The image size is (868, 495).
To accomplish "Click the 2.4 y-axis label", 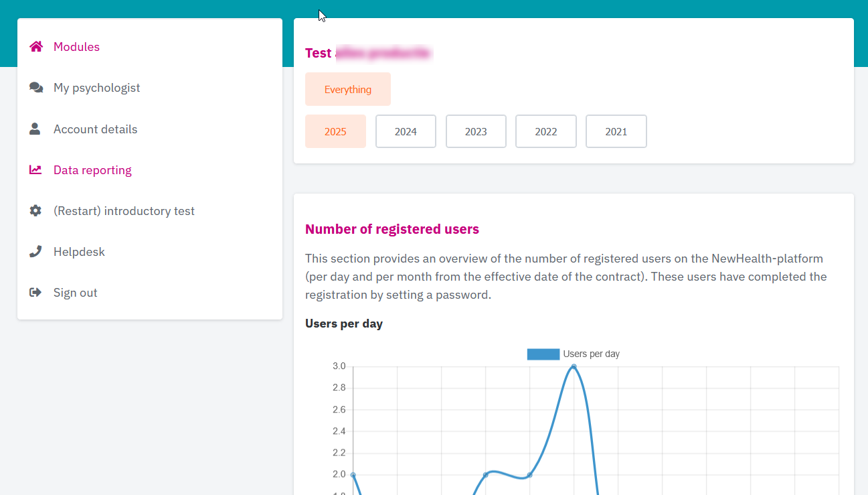I will 339,431.
